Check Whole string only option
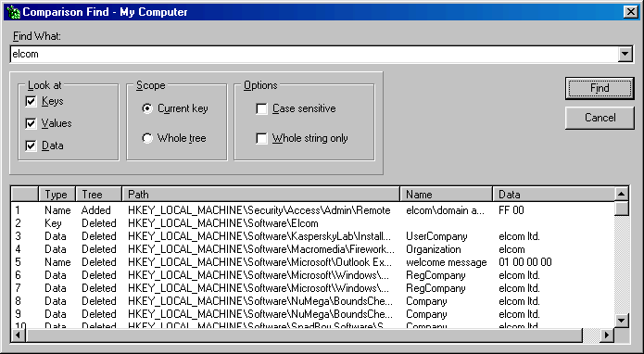Image resolution: width=644 pixels, height=354 pixels. click(x=261, y=138)
